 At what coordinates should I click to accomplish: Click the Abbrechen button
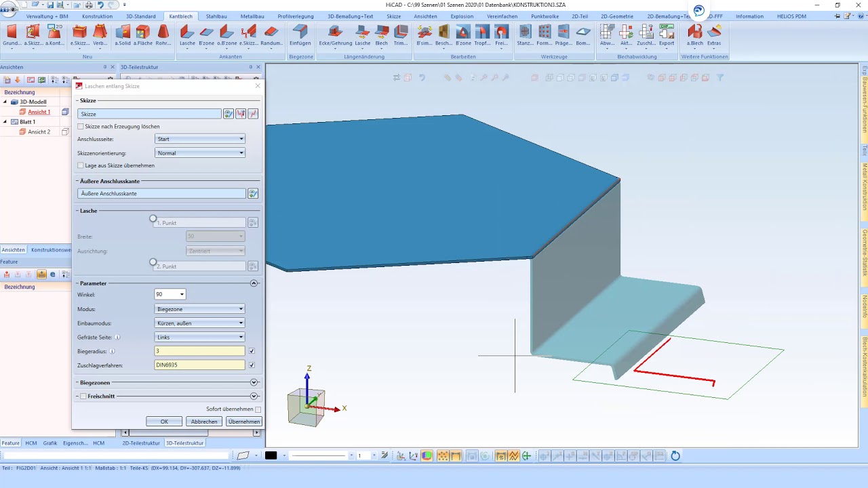pos(204,422)
